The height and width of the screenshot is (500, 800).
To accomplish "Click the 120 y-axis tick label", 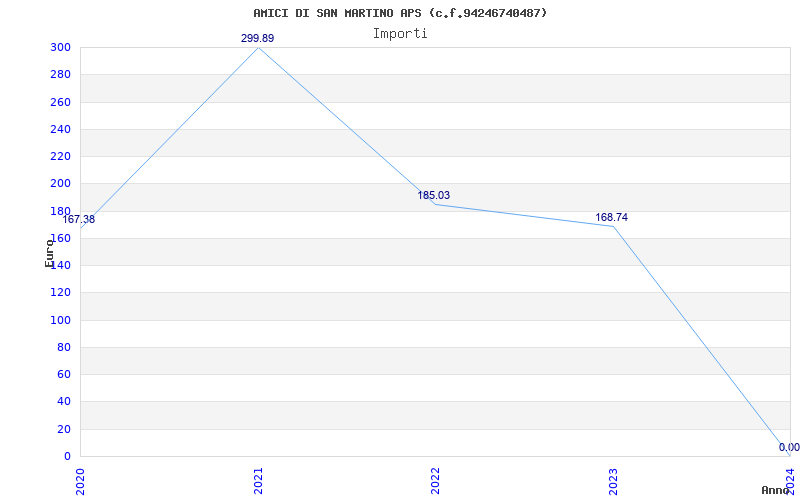I will pyautogui.click(x=60, y=293).
